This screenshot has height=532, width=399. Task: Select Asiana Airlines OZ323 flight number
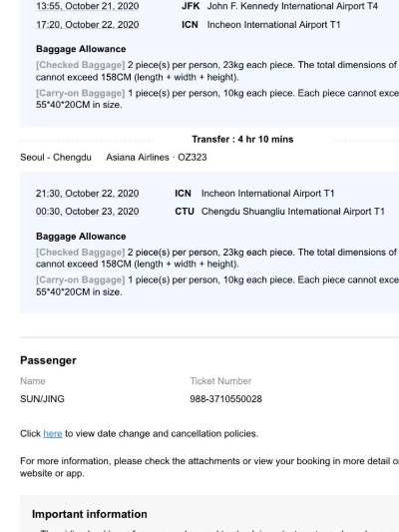(157, 158)
